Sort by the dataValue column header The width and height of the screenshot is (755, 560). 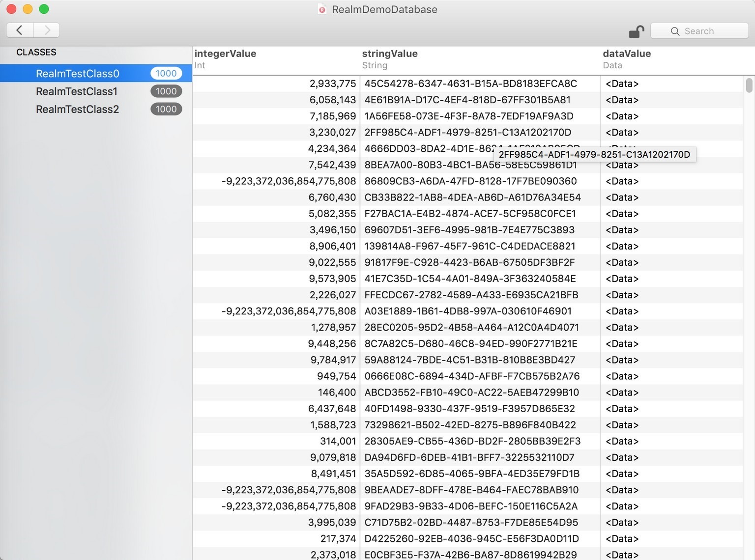pos(671,59)
